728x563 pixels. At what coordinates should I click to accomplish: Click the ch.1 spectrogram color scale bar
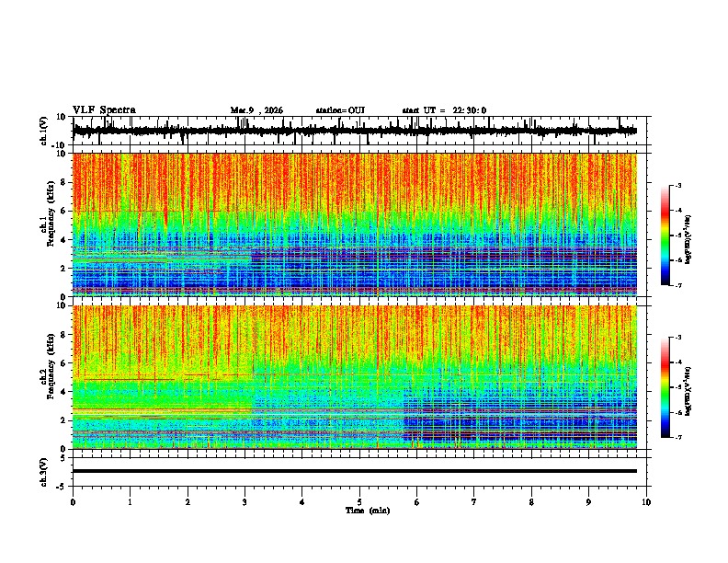[x=665, y=236]
